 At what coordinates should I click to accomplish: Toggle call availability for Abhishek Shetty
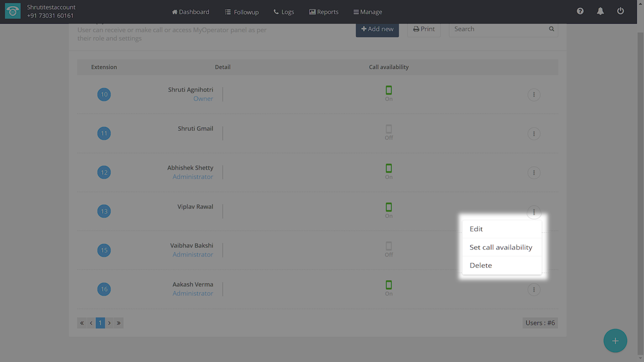388,168
